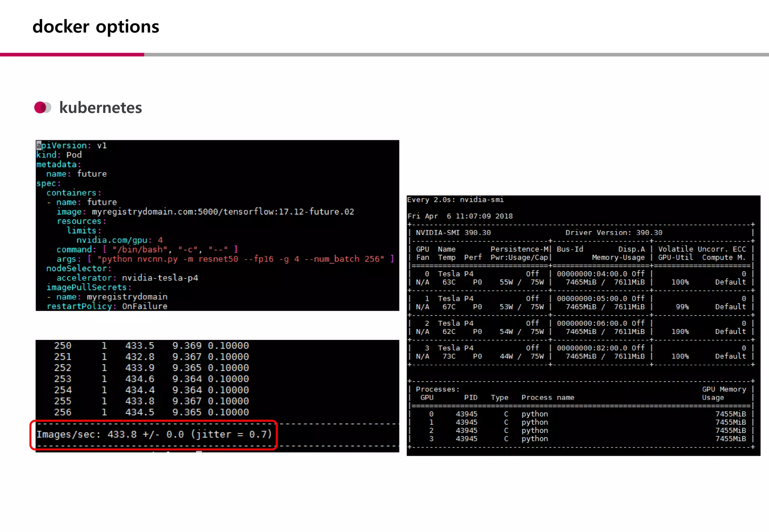The height and width of the screenshot is (532, 769).
Task: Click the 'Processes:' label
Action: coord(437,389)
